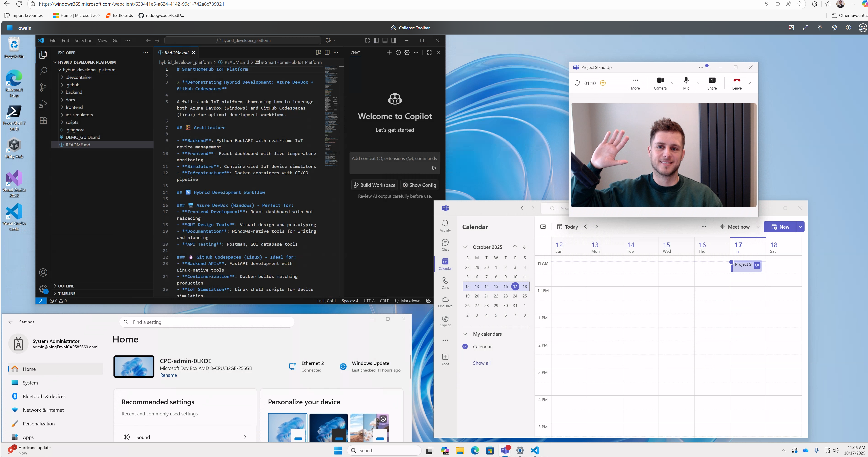Viewport: 868px width, 457px height.
Task: Open the Activity feed in Teams
Action: point(445,225)
